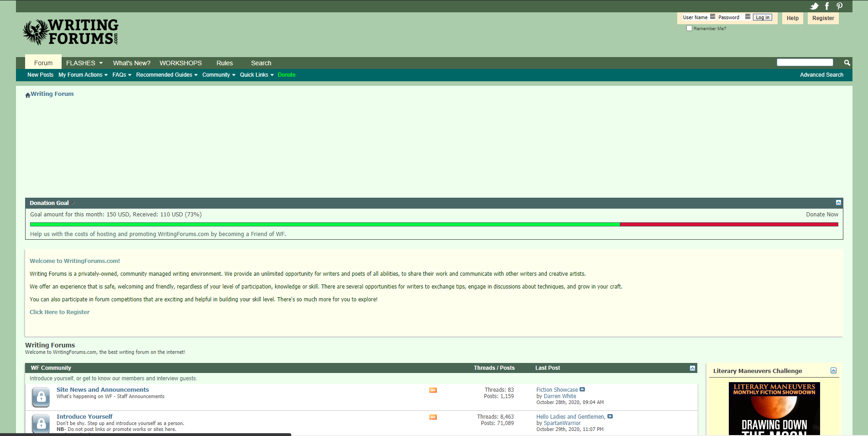Screen dimensions: 868x436
Task: Open the Facebook icon
Action: [827, 6]
